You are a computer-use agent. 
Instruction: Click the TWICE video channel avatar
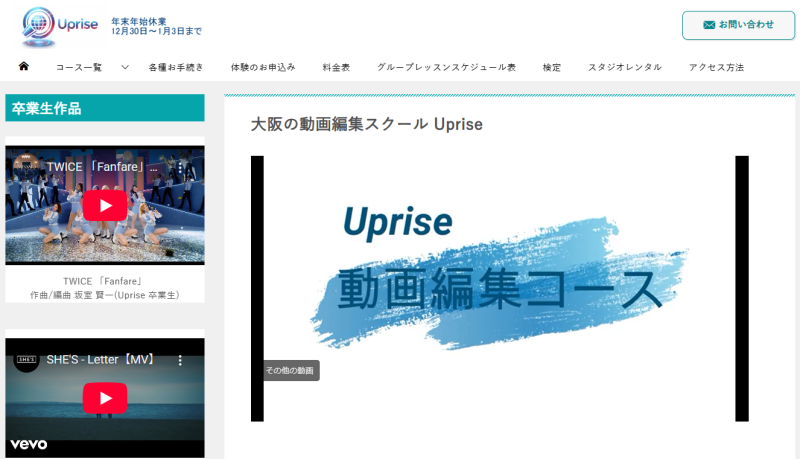26,167
